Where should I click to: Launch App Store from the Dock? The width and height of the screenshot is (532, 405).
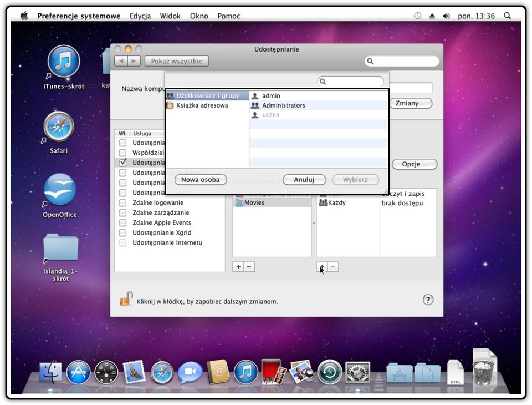pyautogui.click(x=78, y=372)
